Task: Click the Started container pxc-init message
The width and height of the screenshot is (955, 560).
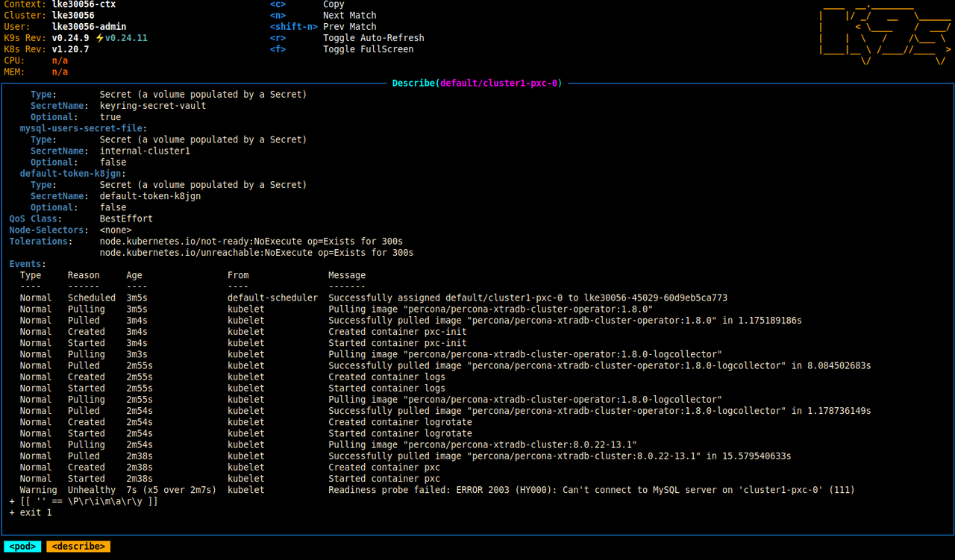Action: click(x=398, y=343)
